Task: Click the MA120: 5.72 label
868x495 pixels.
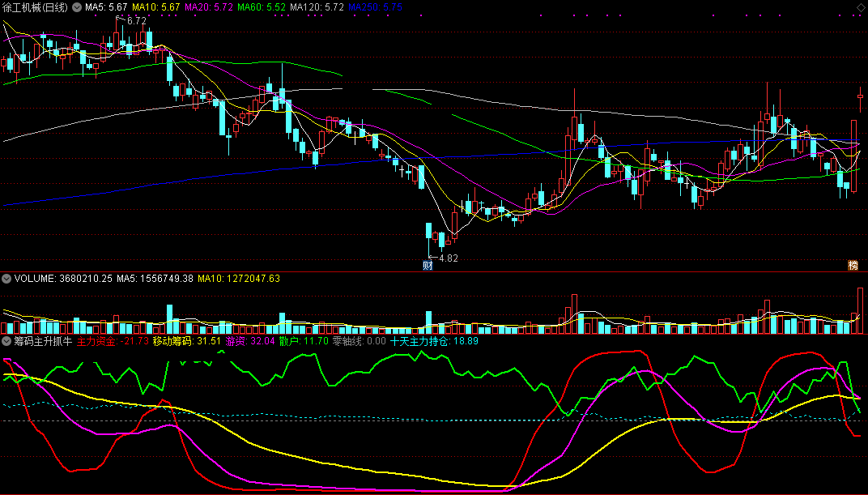Action: pyautogui.click(x=317, y=7)
